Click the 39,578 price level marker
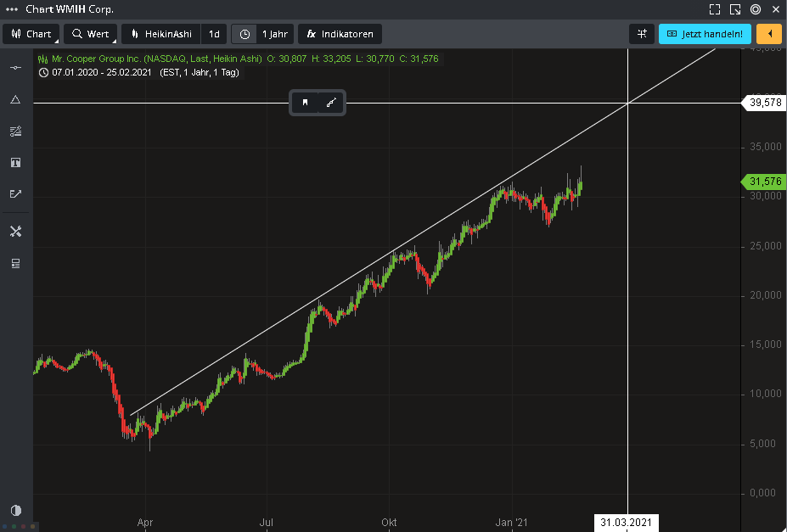 click(x=763, y=103)
